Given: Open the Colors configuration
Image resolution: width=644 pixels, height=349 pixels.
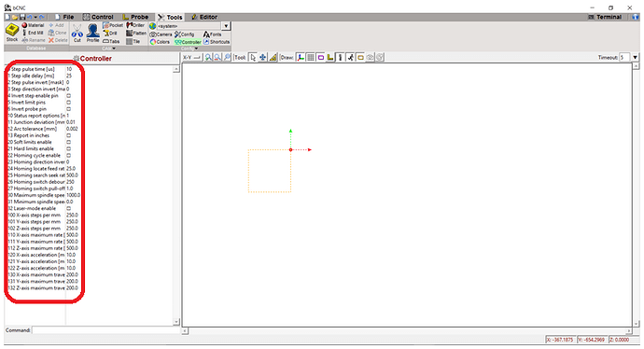Looking at the screenshot, I should pyautogui.click(x=160, y=42).
